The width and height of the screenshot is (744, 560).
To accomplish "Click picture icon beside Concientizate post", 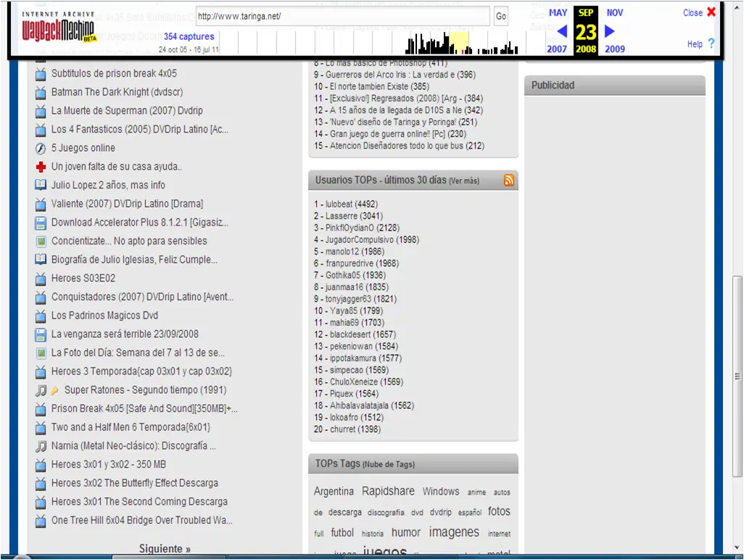I will (x=41, y=242).
